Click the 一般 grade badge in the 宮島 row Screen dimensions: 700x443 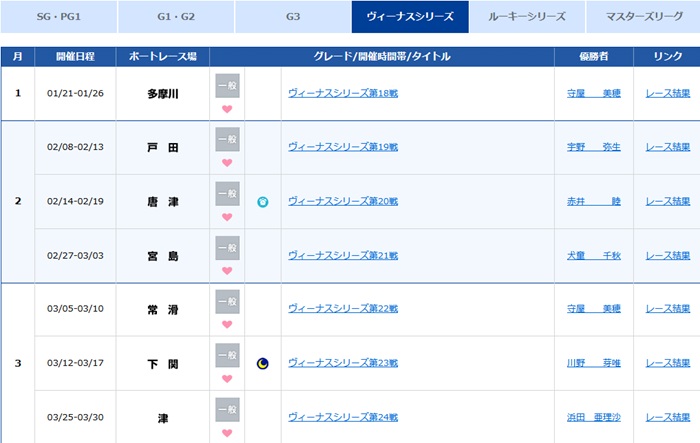point(227,248)
